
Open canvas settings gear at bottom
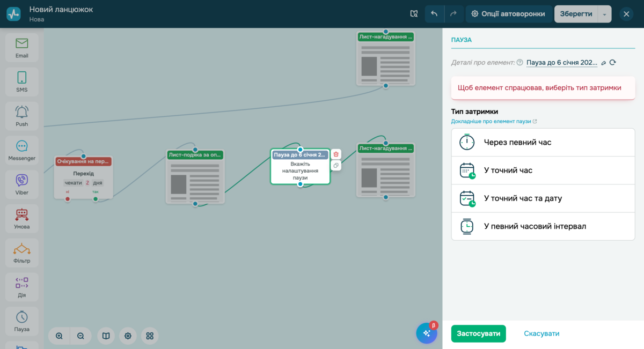[x=128, y=336]
